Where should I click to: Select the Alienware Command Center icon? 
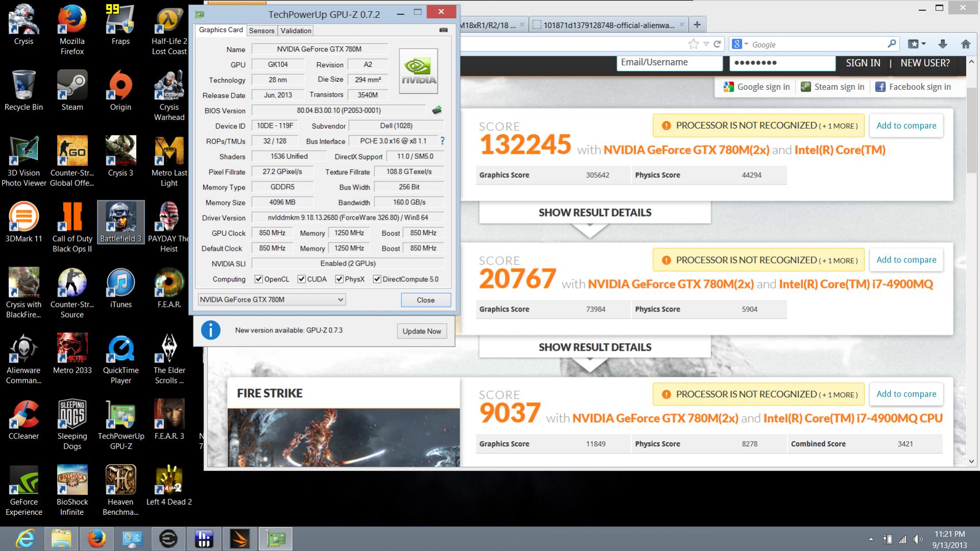[x=23, y=359]
